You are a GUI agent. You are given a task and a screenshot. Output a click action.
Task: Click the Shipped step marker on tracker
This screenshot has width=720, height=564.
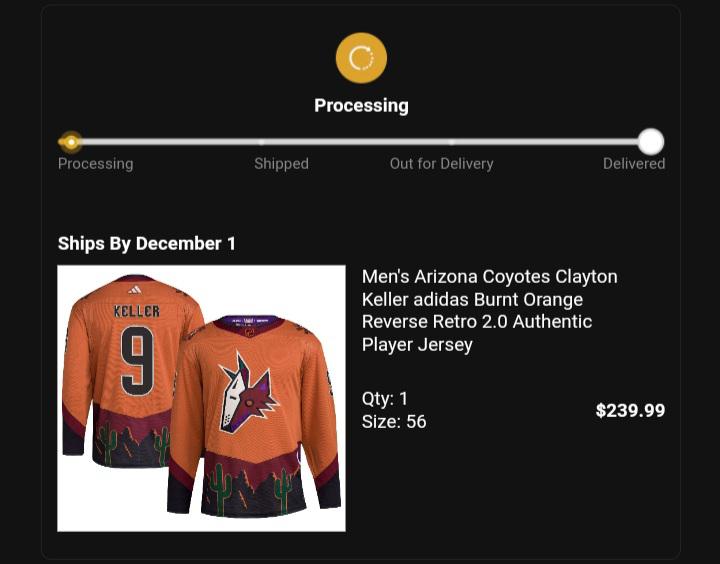coord(261,142)
